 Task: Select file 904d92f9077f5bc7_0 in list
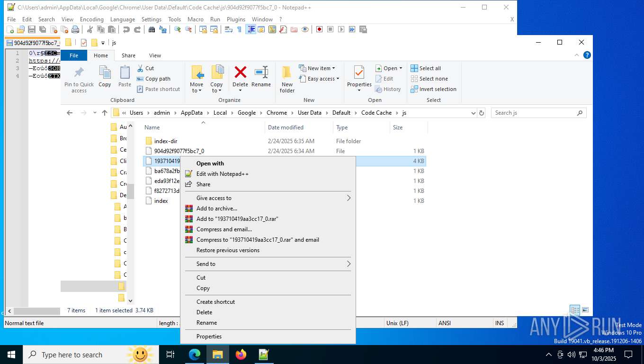point(284,151)
